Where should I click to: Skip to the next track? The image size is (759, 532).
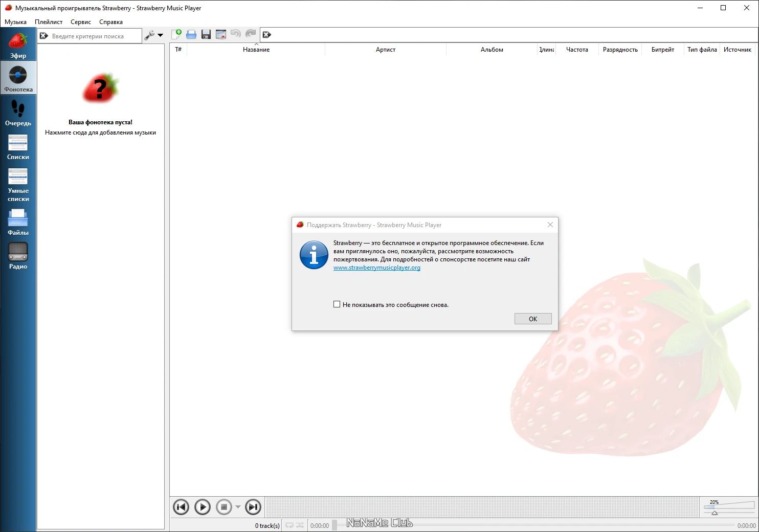point(253,507)
